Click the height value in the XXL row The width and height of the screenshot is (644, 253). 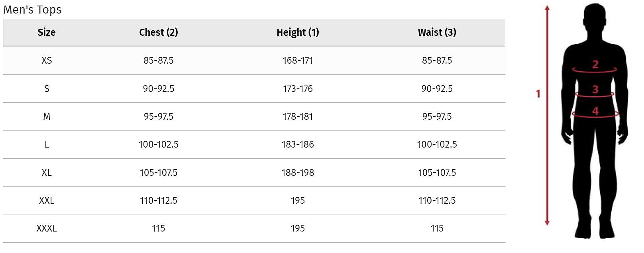point(298,200)
